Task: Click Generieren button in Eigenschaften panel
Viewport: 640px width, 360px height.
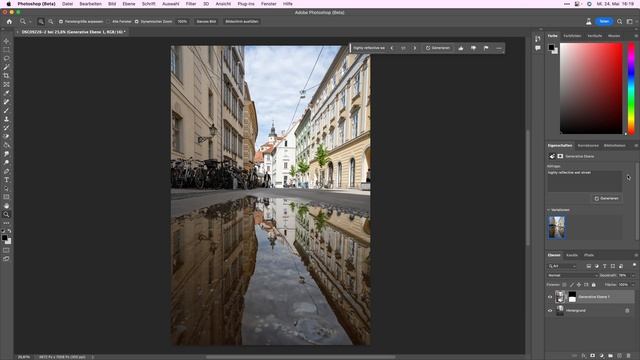Action: point(606,198)
